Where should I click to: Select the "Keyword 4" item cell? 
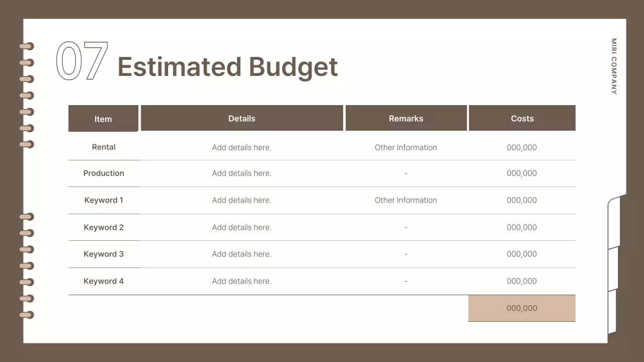pos(104,281)
